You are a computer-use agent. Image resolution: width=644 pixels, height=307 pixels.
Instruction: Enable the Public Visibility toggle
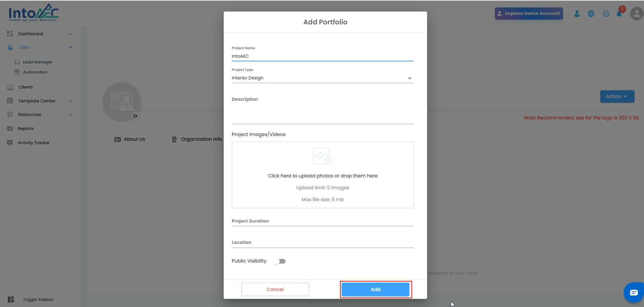(279, 261)
